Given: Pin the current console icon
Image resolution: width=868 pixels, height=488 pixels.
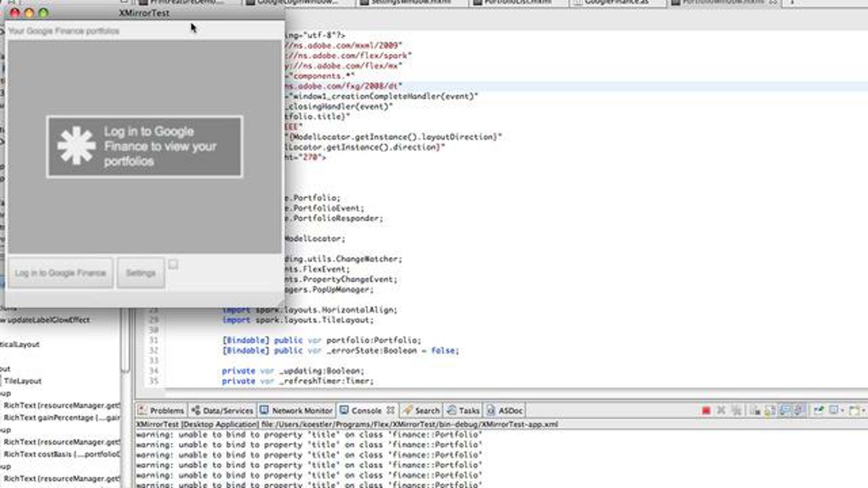Looking at the screenshot, I should point(818,411).
